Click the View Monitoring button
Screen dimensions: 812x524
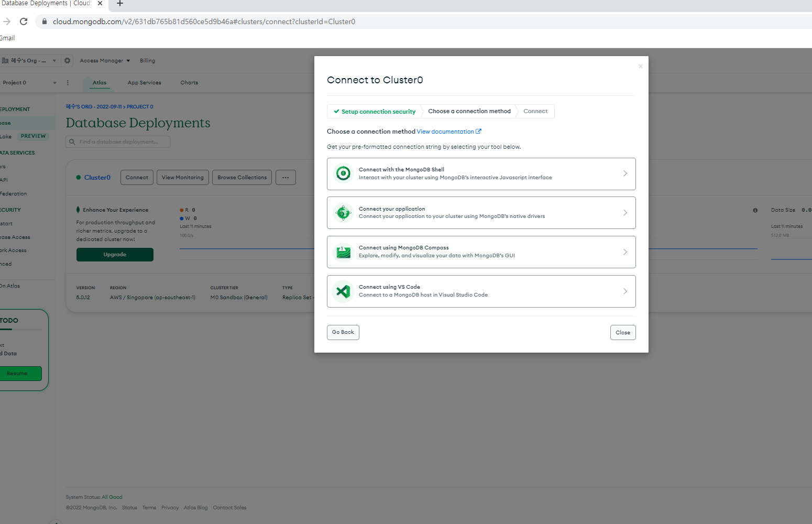pyautogui.click(x=183, y=178)
